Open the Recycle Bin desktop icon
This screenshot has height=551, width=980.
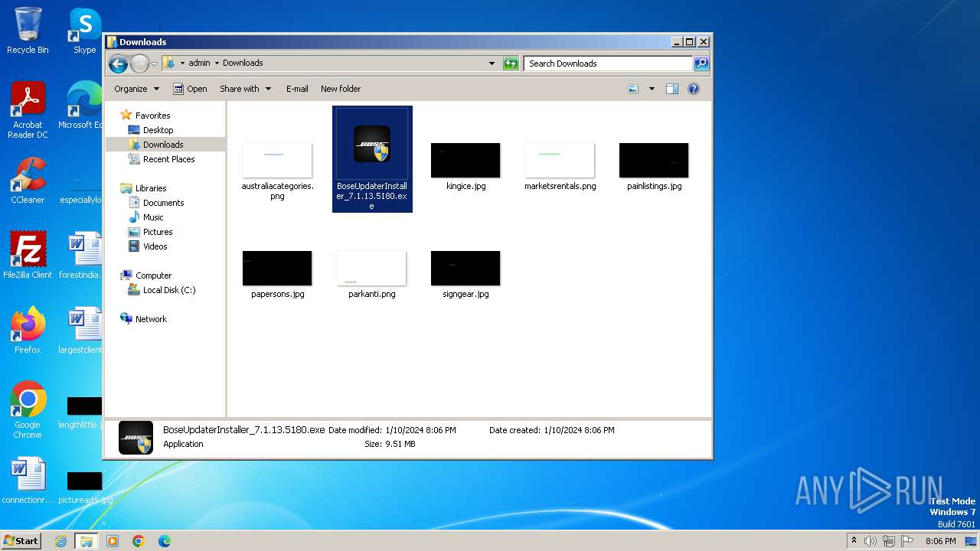pos(28,31)
